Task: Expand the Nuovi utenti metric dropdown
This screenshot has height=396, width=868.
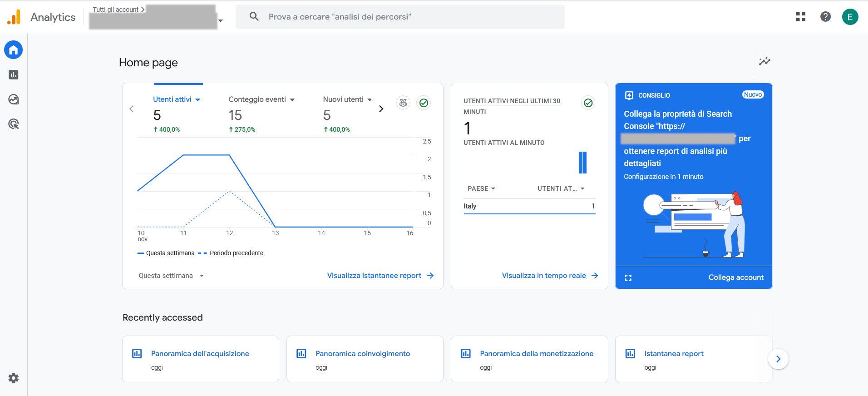Action: [370, 99]
